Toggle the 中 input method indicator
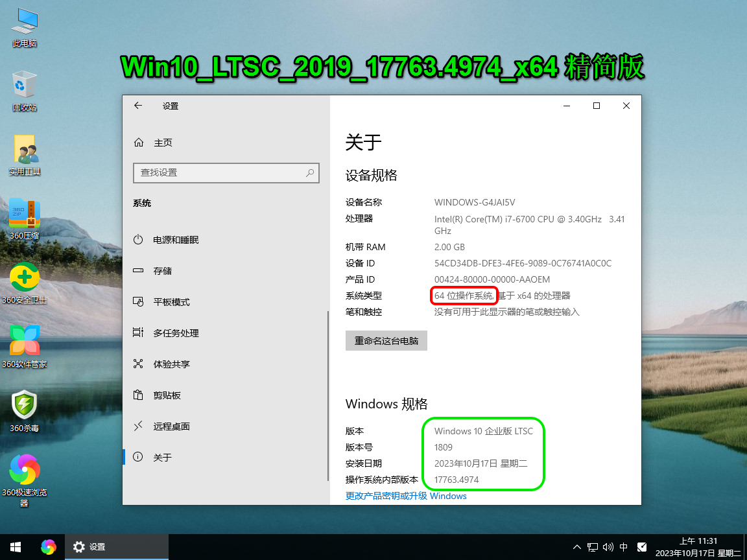 point(624,547)
